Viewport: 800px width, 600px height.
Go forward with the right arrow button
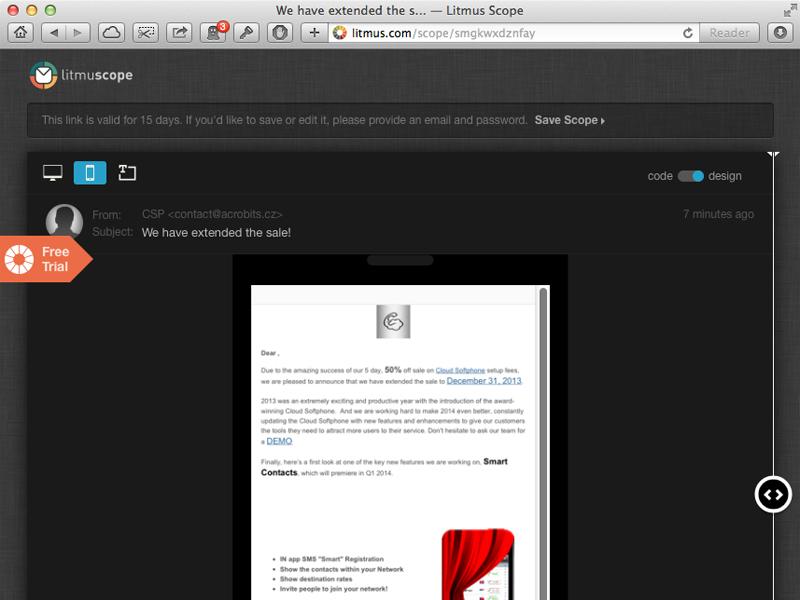pyautogui.click(x=78, y=33)
